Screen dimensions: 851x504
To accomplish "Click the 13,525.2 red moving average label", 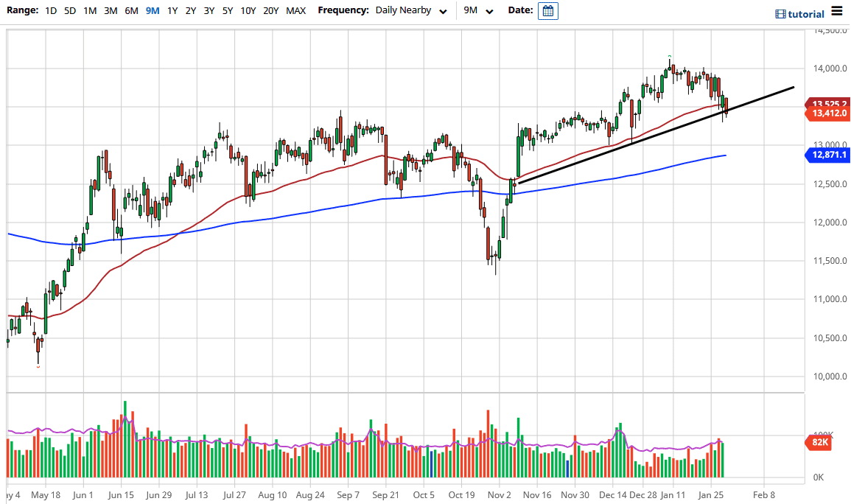I will pos(827,103).
